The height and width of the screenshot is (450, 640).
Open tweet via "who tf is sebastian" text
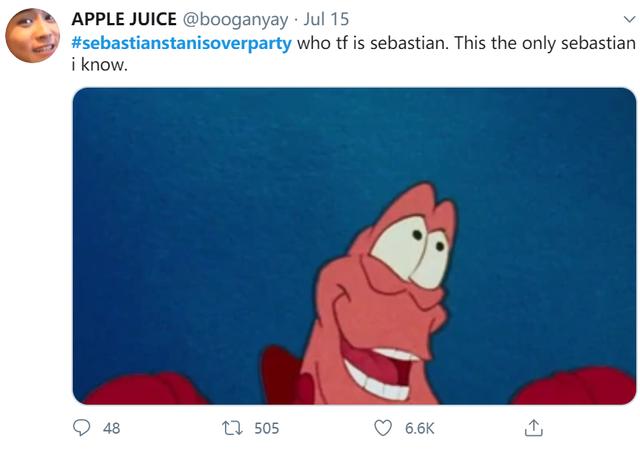point(372,43)
